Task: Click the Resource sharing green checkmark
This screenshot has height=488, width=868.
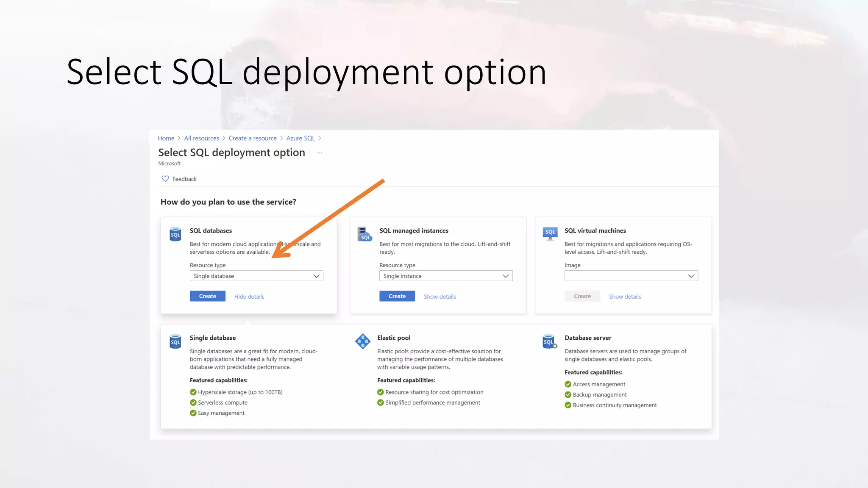Action: [381, 392]
